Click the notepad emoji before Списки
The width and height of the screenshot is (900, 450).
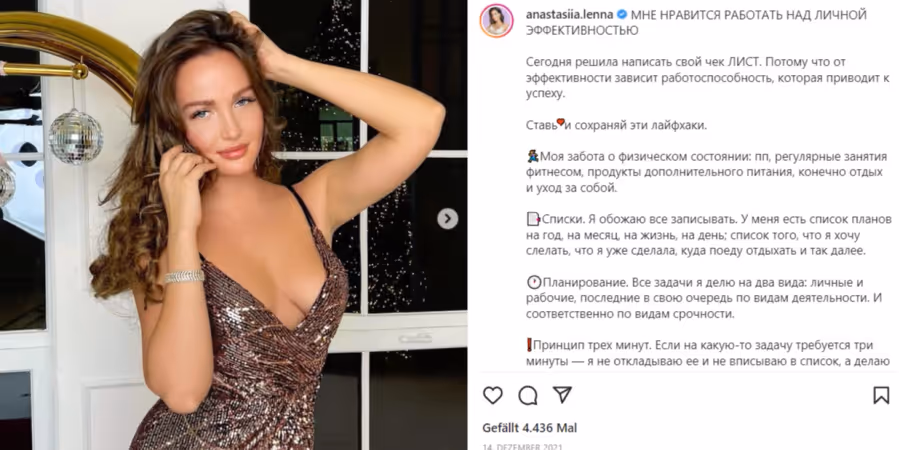pyautogui.click(x=533, y=219)
